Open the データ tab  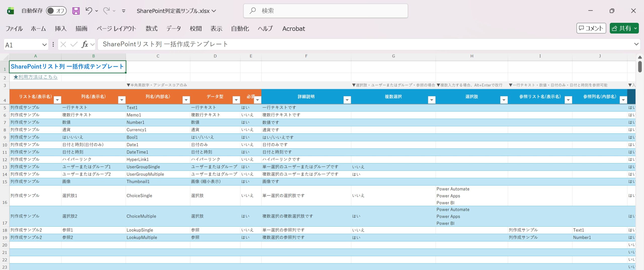(174, 28)
